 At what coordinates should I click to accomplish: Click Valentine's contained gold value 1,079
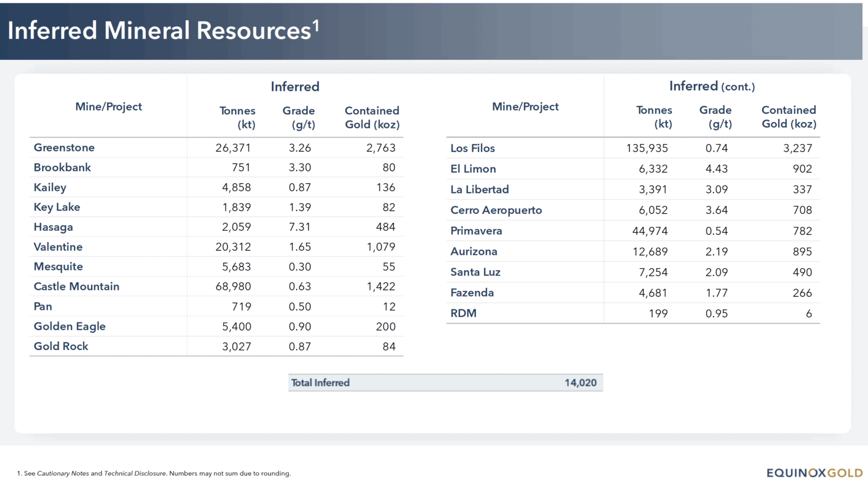pos(381,247)
